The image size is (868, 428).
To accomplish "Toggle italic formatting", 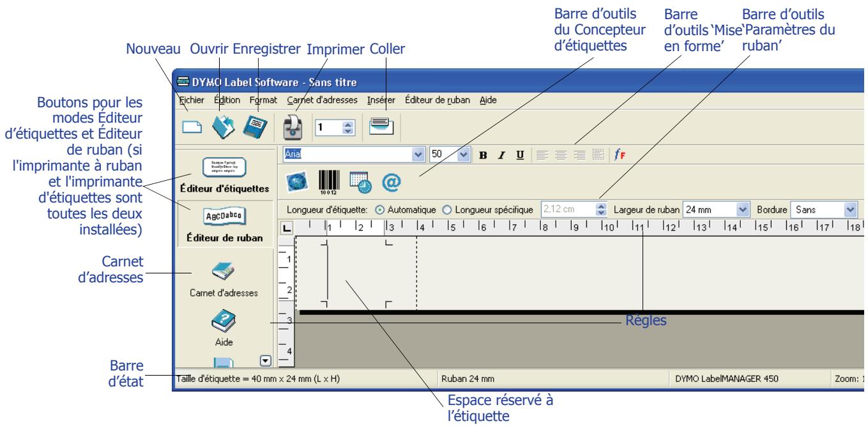I will click(502, 154).
